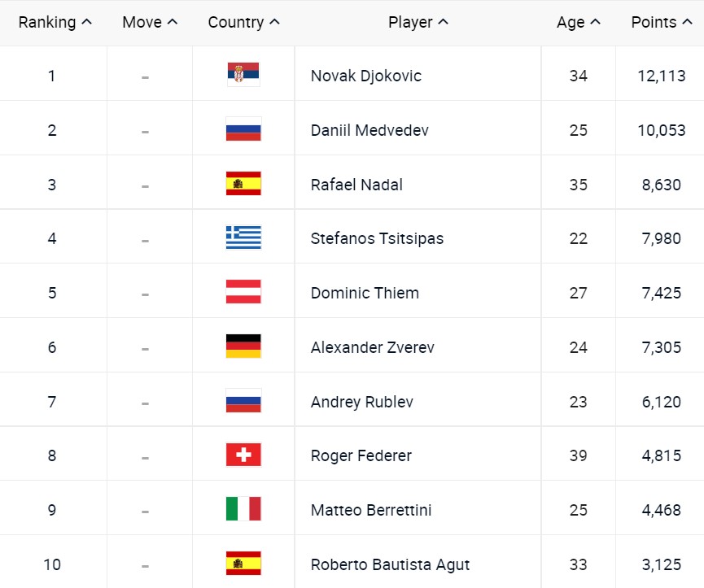The height and width of the screenshot is (588, 704).
Task: Sort rankings by Player name
Action: [418, 23]
